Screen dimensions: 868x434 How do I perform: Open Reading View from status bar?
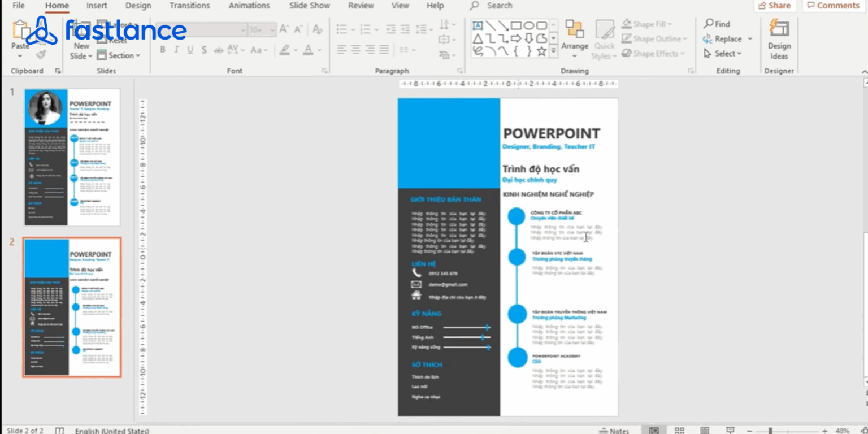pyautogui.click(x=705, y=431)
